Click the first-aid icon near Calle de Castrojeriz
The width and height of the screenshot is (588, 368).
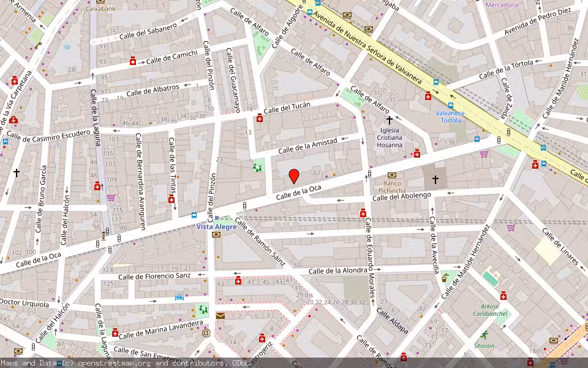click(x=262, y=339)
